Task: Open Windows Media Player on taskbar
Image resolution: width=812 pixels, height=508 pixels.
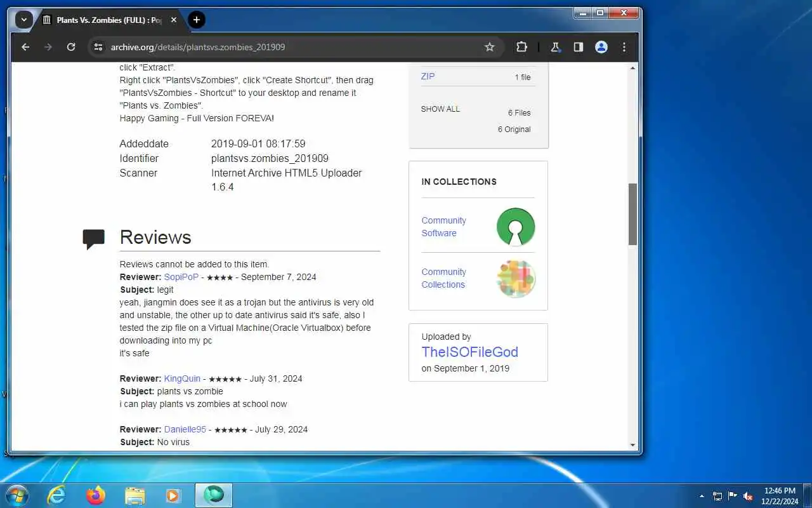Action: point(173,495)
